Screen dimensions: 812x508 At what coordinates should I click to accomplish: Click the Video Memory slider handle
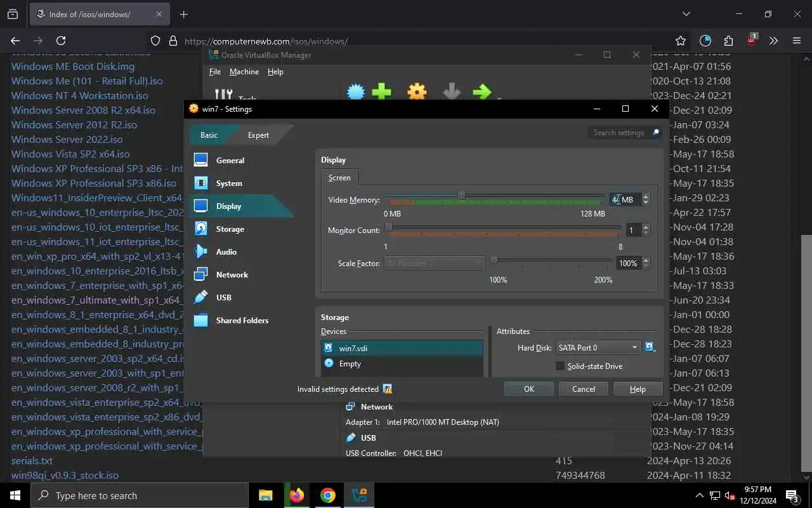click(x=461, y=195)
